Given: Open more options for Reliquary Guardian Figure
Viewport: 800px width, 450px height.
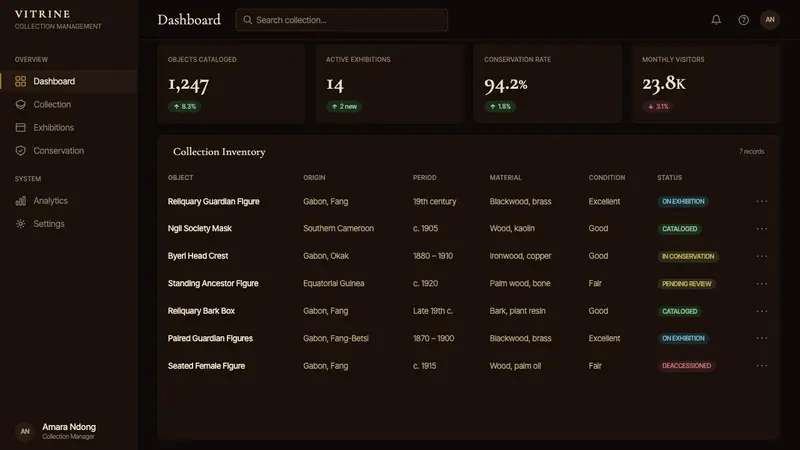Looking at the screenshot, I should 761,201.
